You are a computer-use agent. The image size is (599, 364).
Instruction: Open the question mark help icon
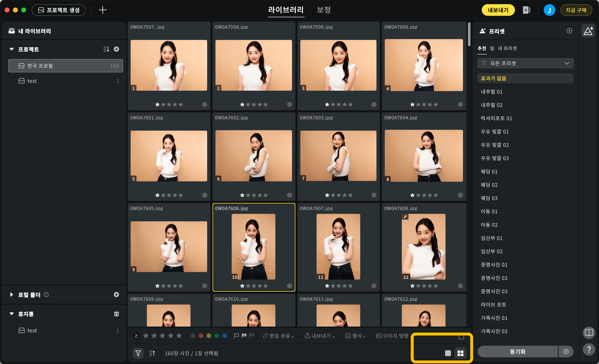[x=589, y=350]
